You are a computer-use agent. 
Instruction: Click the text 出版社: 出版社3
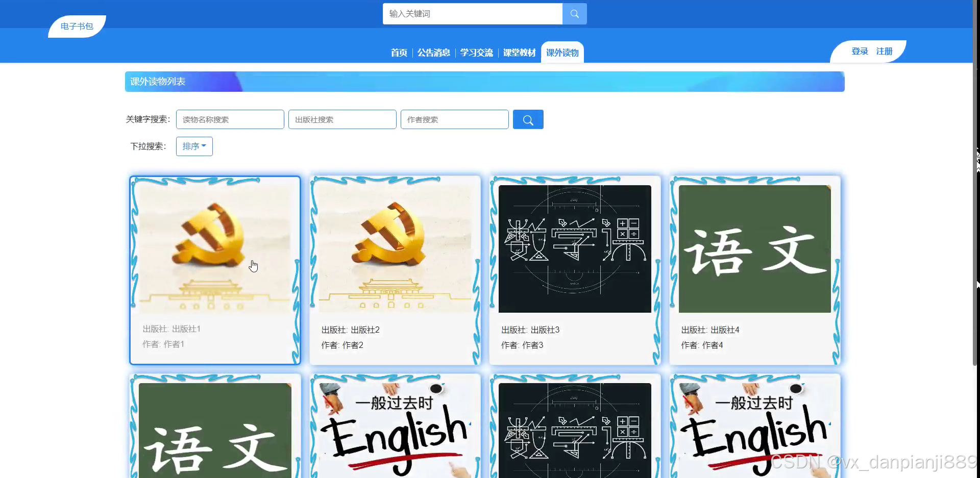(530, 330)
